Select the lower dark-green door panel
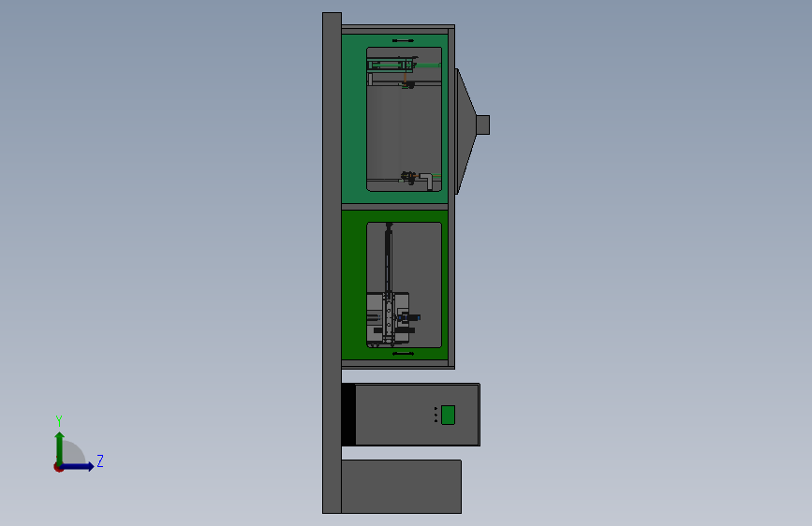Image resolution: width=812 pixels, height=526 pixels. click(x=354, y=285)
